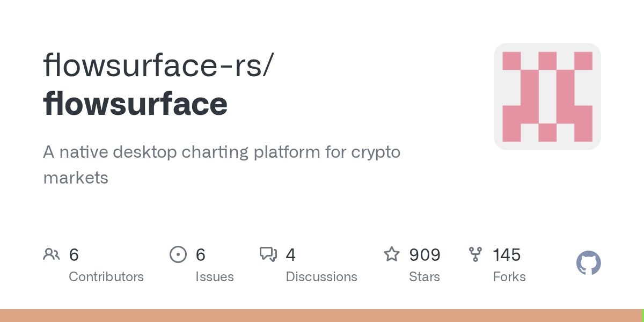Viewport: 644px width, 322px height.
Task: Click the Issues circle-dot icon
Action: coord(178,254)
